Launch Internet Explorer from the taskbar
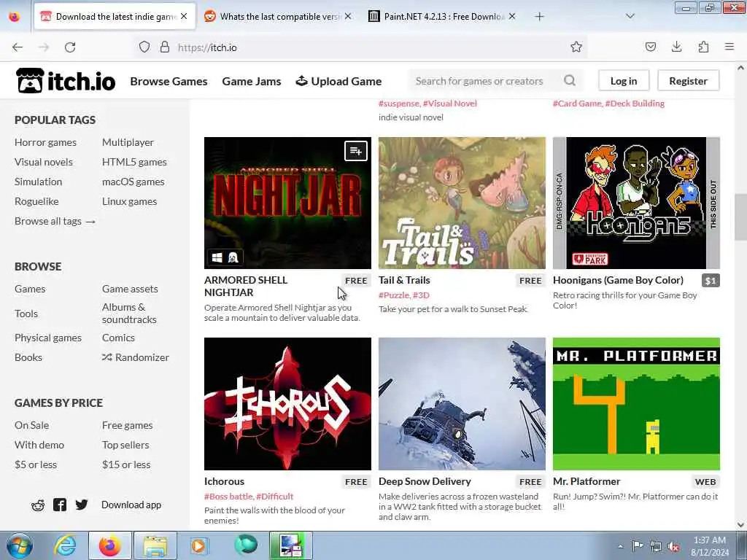The height and width of the screenshot is (560, 747). 65,545
